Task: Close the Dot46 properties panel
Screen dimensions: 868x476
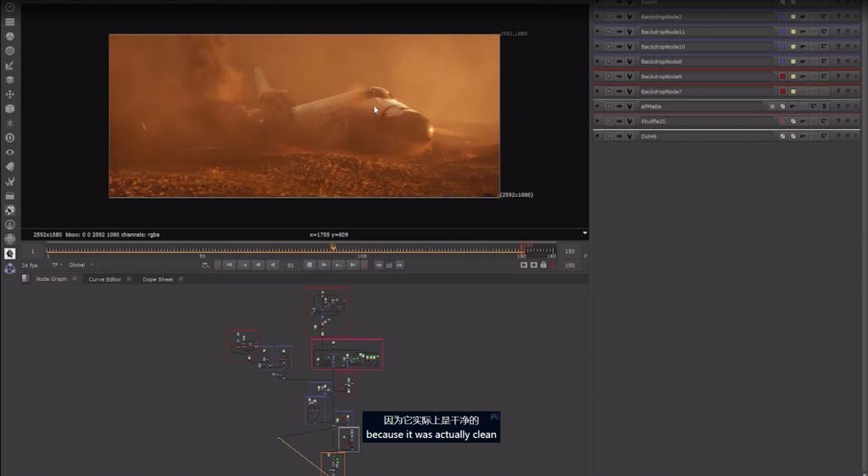Action: point(856,136)
